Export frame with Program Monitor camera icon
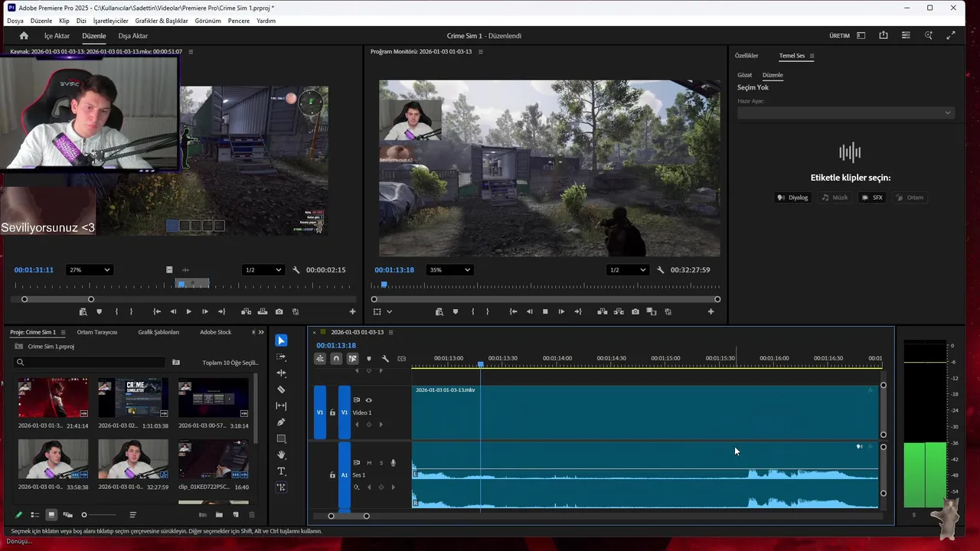The width and height of the screenshot is (980, 551). 635,311
